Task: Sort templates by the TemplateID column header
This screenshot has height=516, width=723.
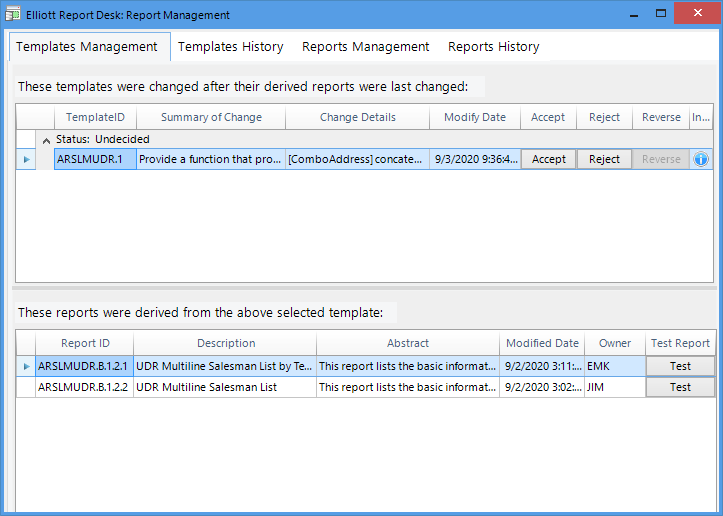Action: (95, 117)
